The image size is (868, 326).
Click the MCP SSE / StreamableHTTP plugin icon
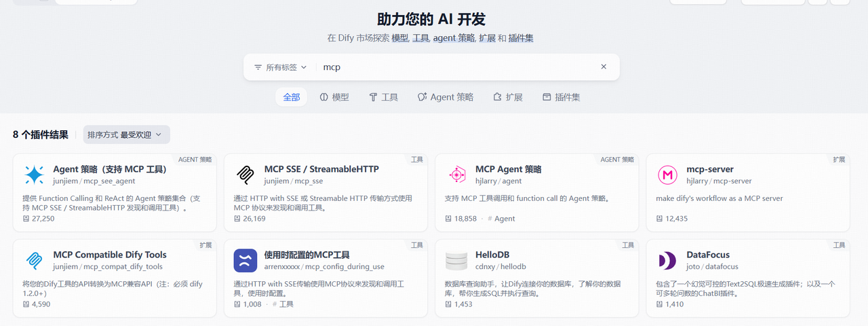(x=245, y=175)
